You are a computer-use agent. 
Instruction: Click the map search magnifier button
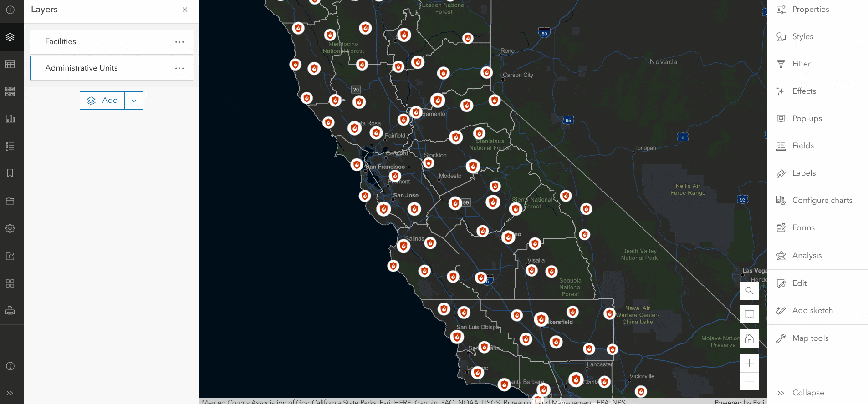click(x=749, y=291)
